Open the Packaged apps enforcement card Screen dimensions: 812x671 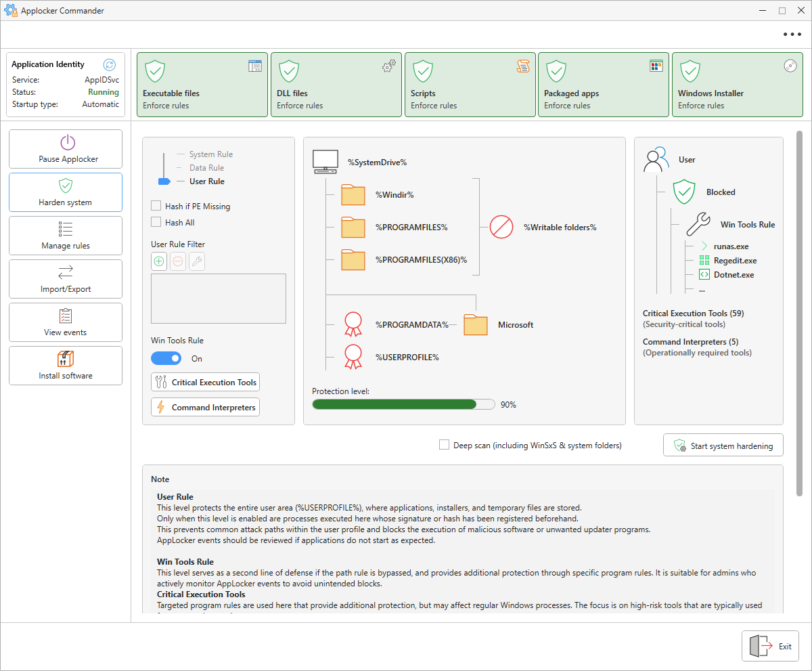[604, 85]
